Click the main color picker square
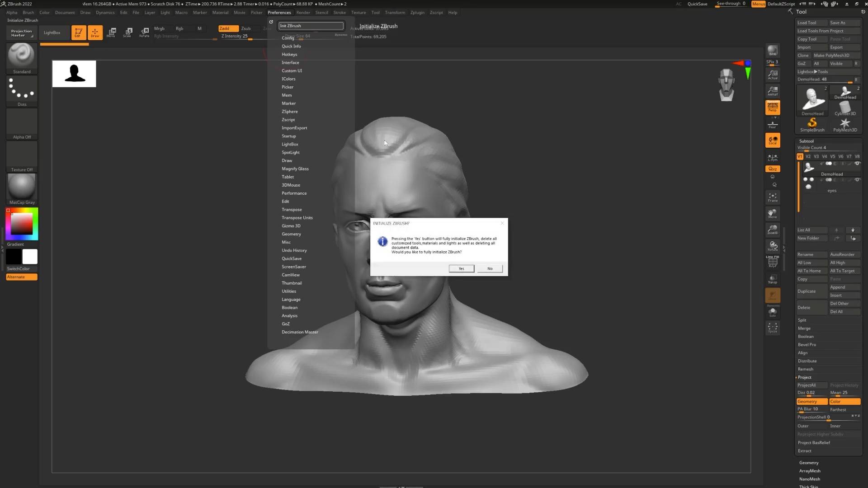 (x=21, y=224)
